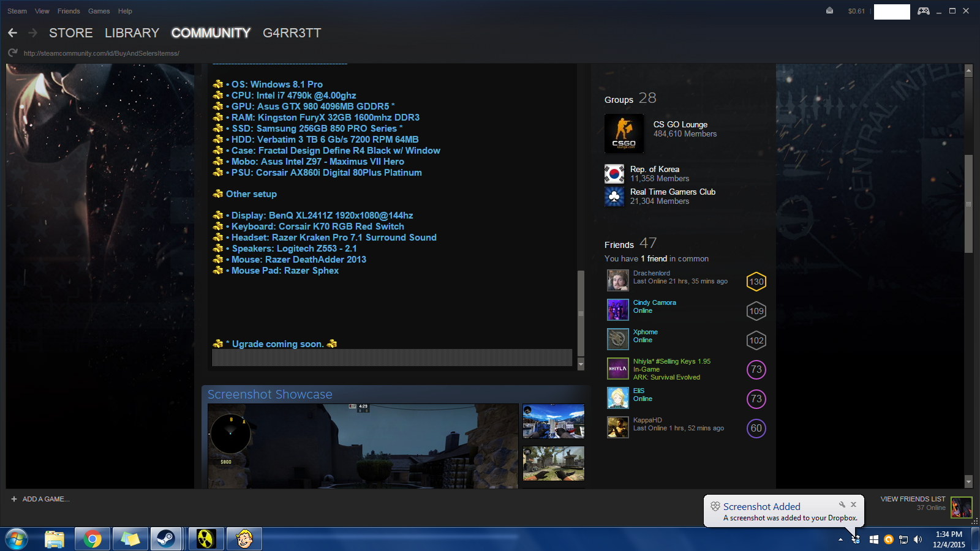Open notification settings wrench in Dropbox popup

[x=842, y=504]
